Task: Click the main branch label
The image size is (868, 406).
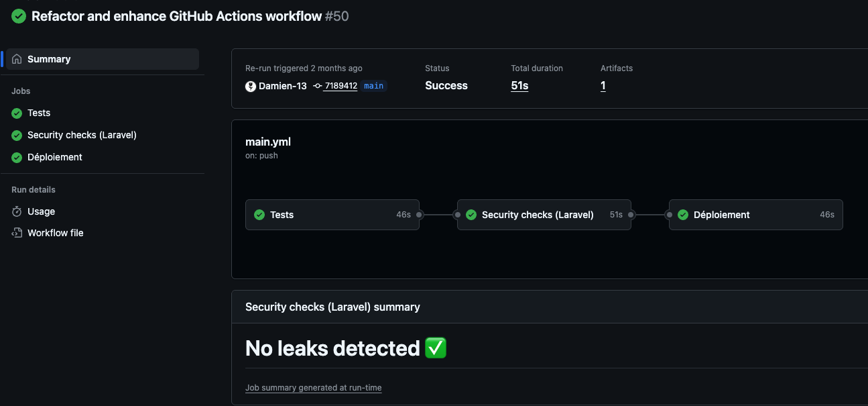Action: click(x=374, y=86)
